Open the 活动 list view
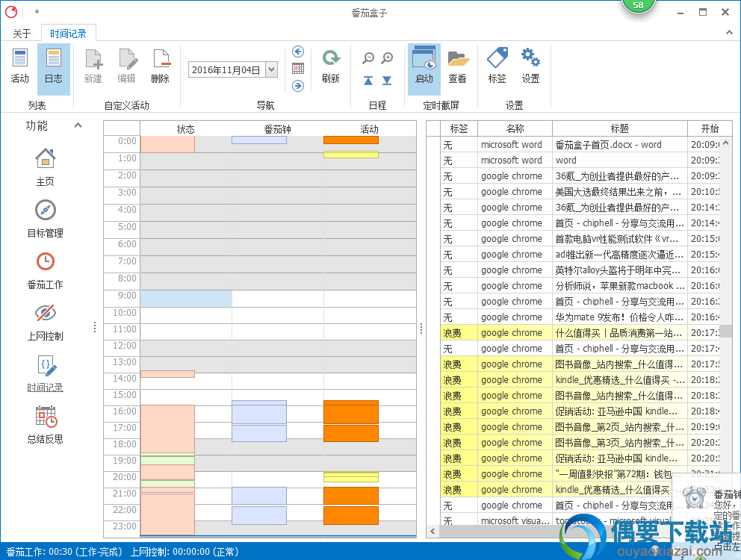 (20, 66)
